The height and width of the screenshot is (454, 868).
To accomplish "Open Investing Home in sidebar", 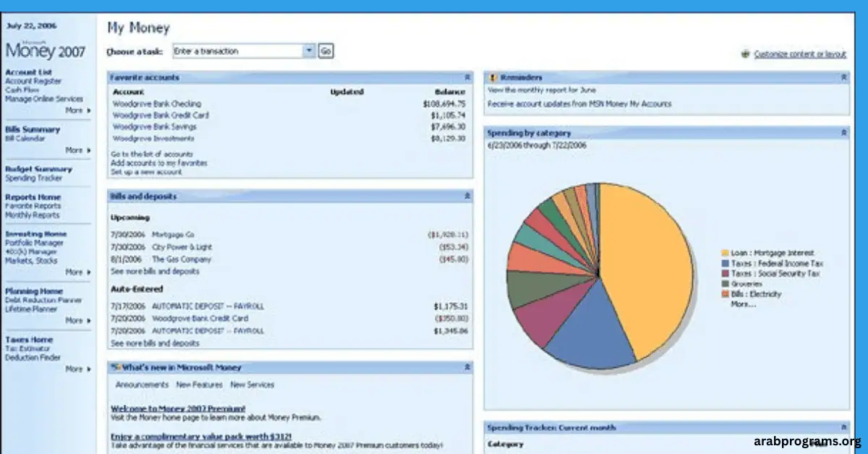I will pos(35,234).
